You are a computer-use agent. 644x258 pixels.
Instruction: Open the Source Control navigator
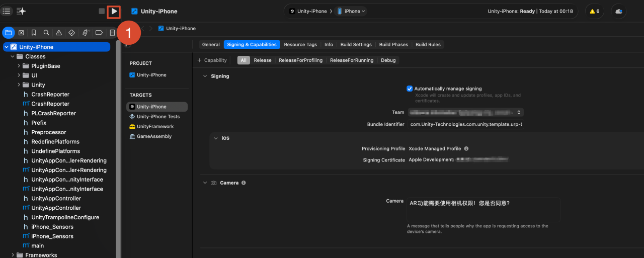21,33
